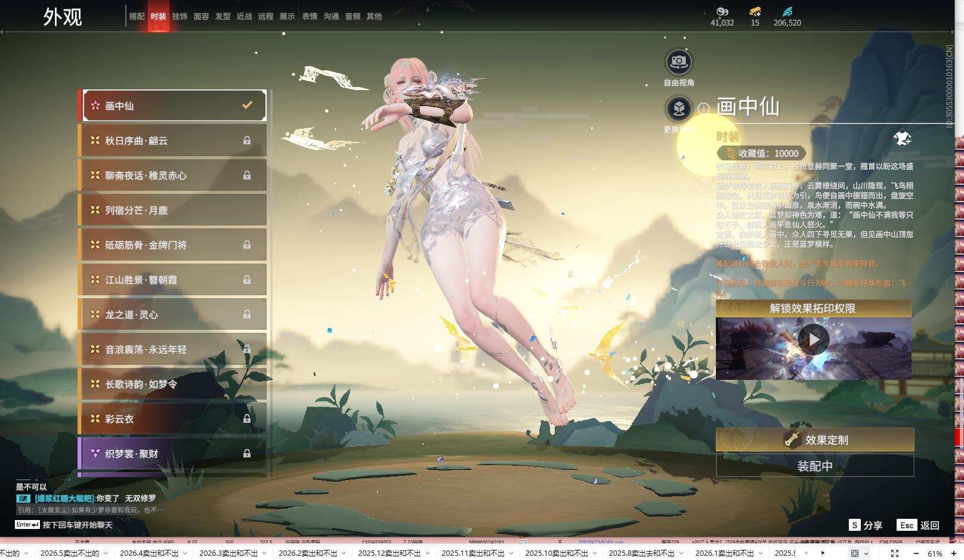The image size is (964, 560).
Task: Switch to the 近战 tab
Action: [244, 16]
